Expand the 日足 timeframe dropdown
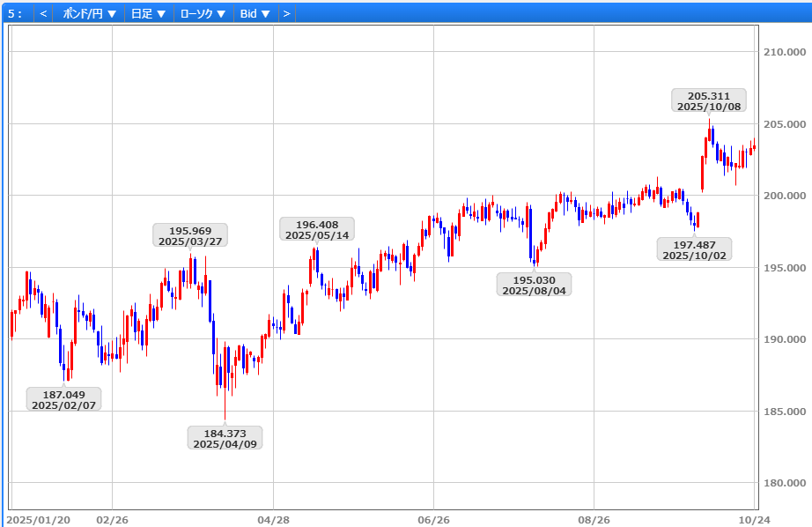This screenshot has width=812, height=527. pos(148,13)
